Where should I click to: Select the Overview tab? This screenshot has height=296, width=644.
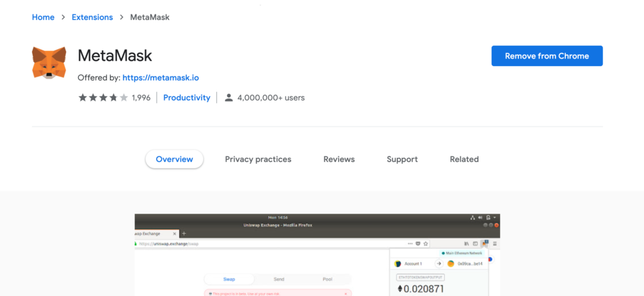[x=175, y=159]
